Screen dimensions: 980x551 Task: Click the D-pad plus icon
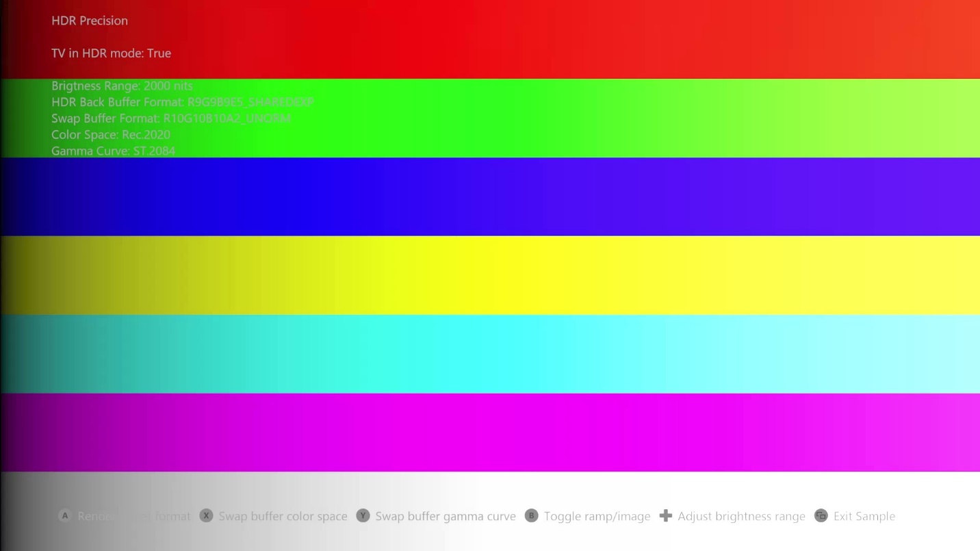(665, 515)
